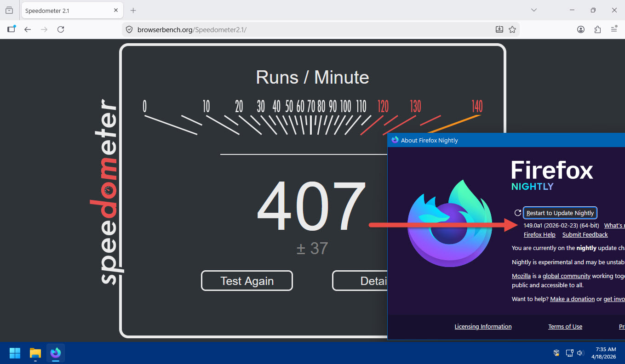Close the Speedometer 2.1 tab
The image size is (625, 364).
click(116, 10)
